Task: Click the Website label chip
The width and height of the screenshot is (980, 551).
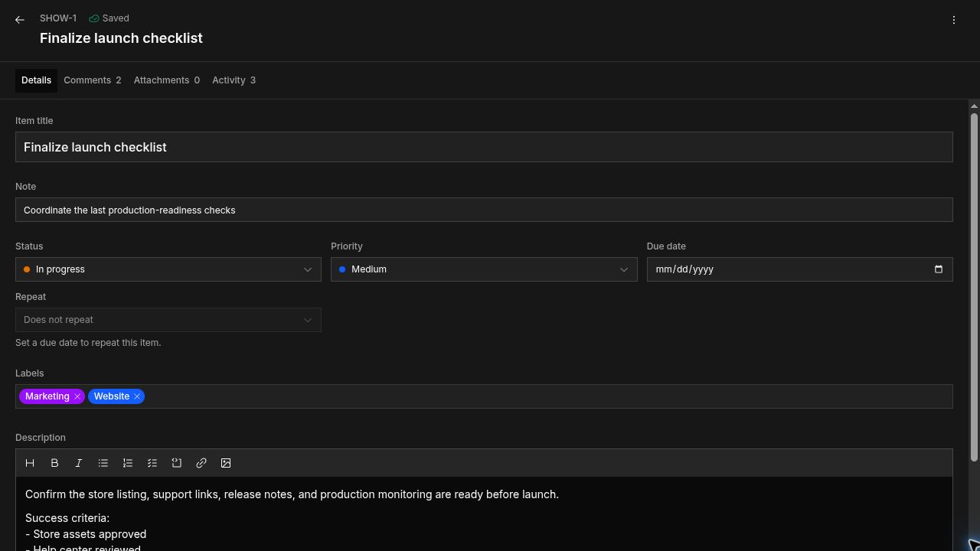Action: coord(112,396)
